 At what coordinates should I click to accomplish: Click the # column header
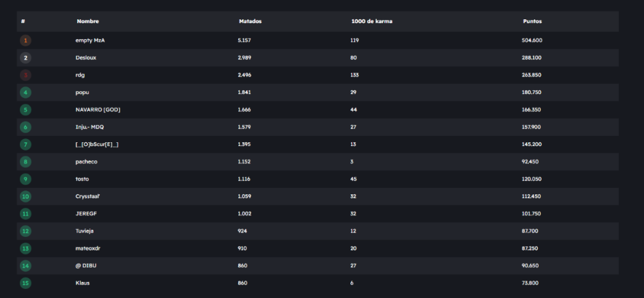click(23, 21)
